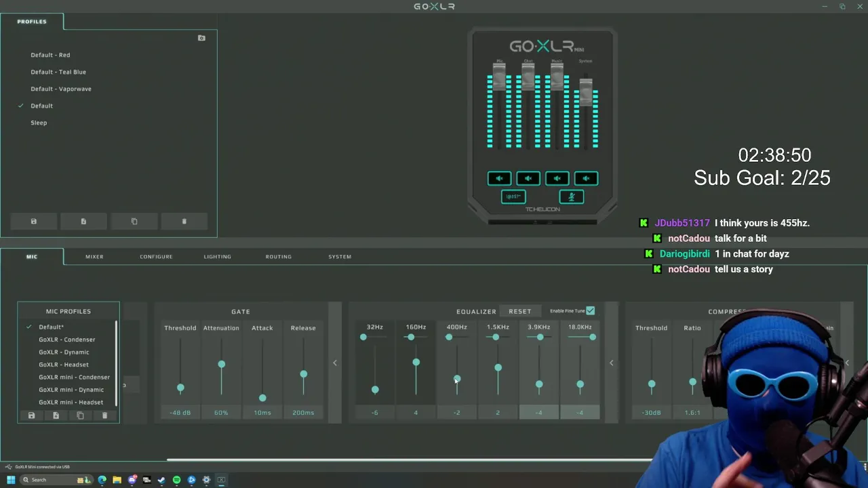Click the Gate Attenuation slider handle

pos(221,365)
